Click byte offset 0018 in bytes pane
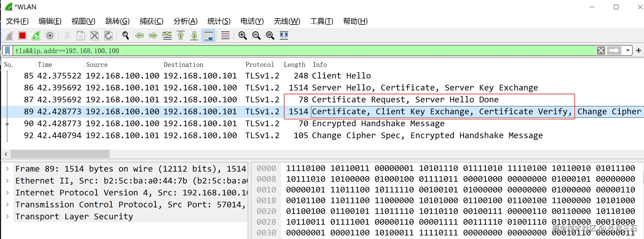 pyautogui.click(x=266, y=201)
